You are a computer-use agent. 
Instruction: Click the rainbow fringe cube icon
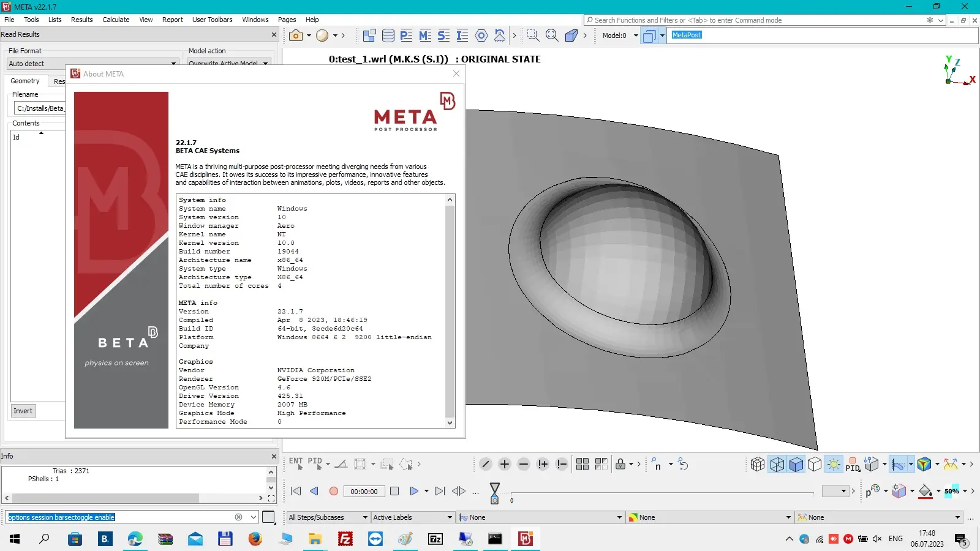924,464
